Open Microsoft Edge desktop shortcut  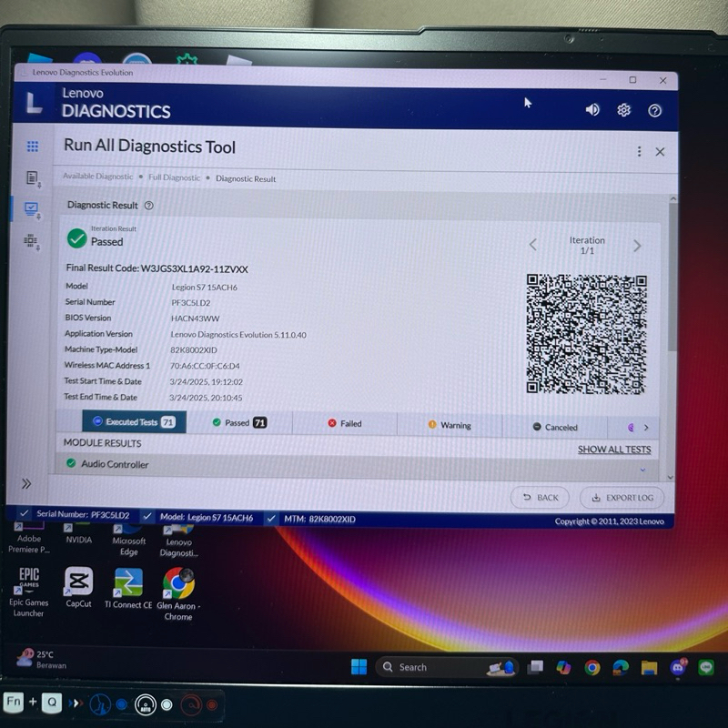[128, 540]
